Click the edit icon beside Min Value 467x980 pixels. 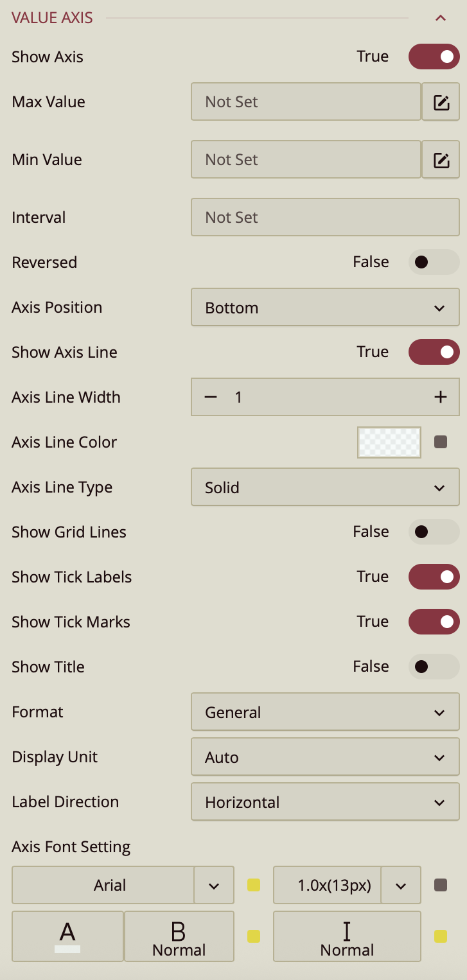tap(441, 159)
